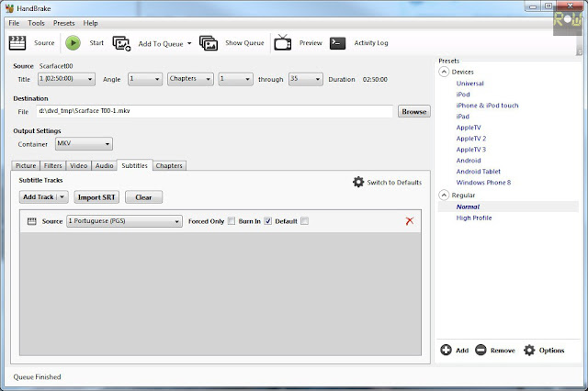Switch to the Picture tab
588x391 pixels.
point(26,165)
